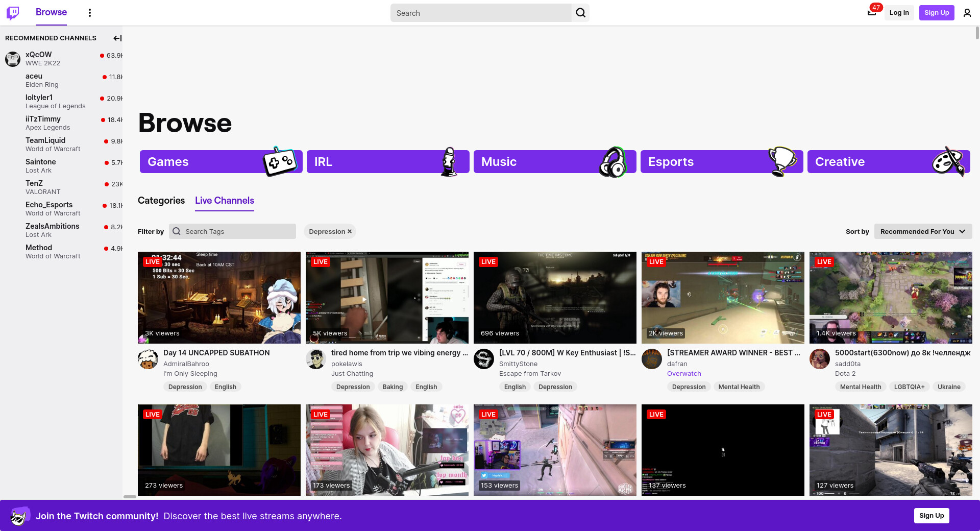Viewport: 980px width, 531px height.
Task: Click the xQcOW avatar in sidebar
Action: pyautogui.click(x=13, y=59)
